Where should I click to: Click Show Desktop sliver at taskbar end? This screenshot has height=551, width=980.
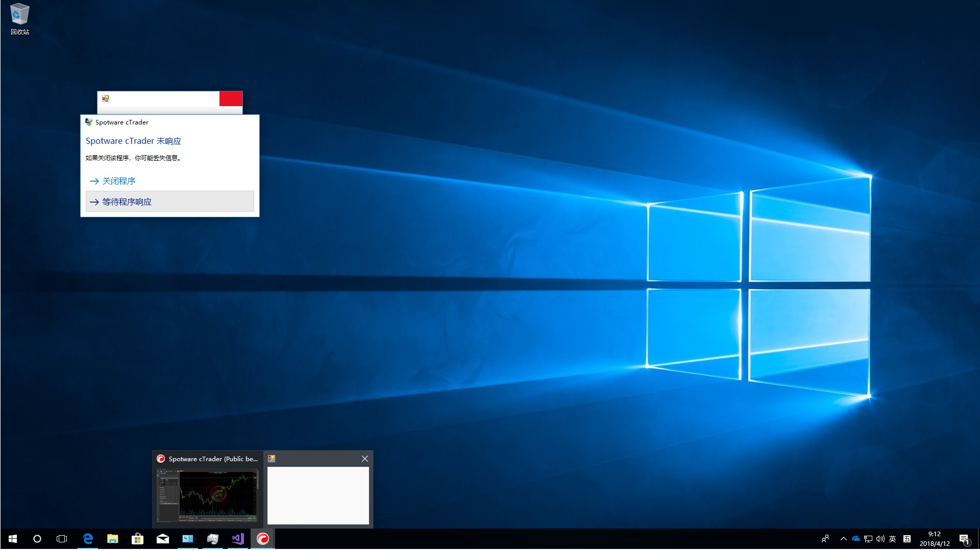click(978, 539)
